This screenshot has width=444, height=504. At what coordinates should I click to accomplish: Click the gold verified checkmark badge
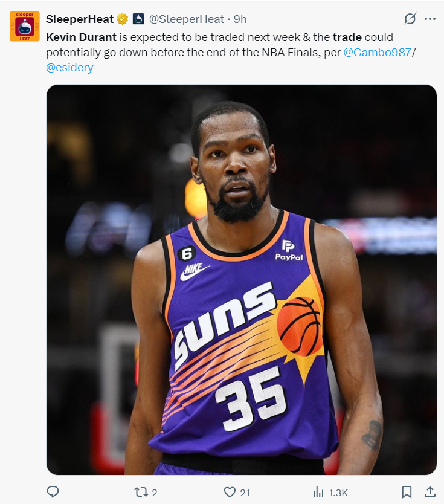coord(122,19)
